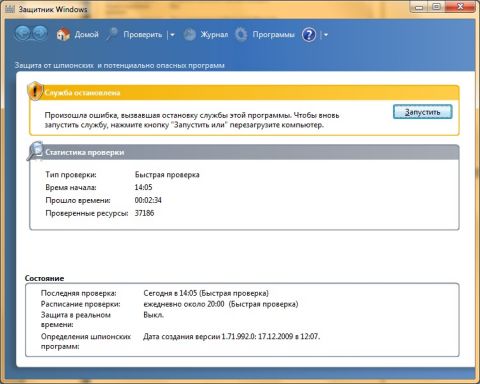This screenshot has height=384, width=480.
Task: Select last scan value Сегодня в 14:05
Action: tap(170, 293)
